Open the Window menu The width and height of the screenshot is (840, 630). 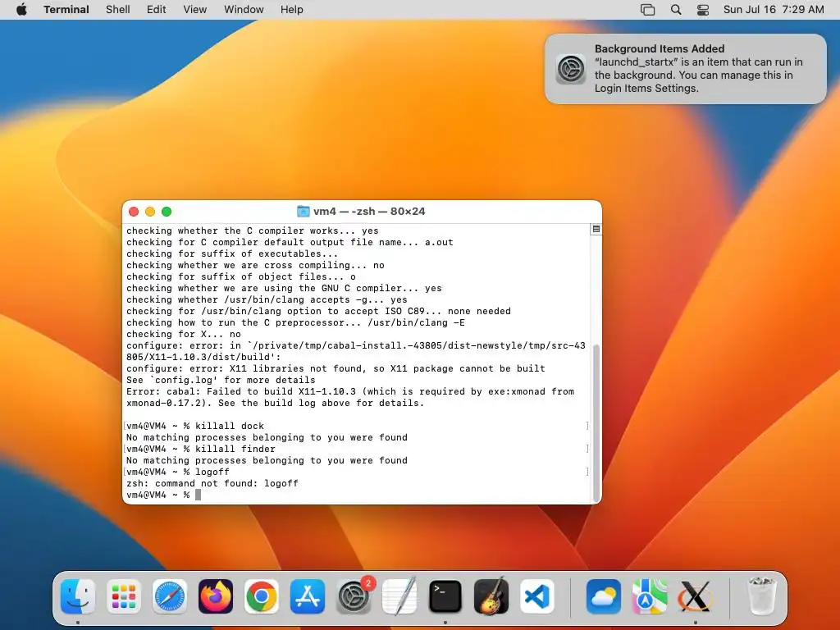click(x=244, y=10)
